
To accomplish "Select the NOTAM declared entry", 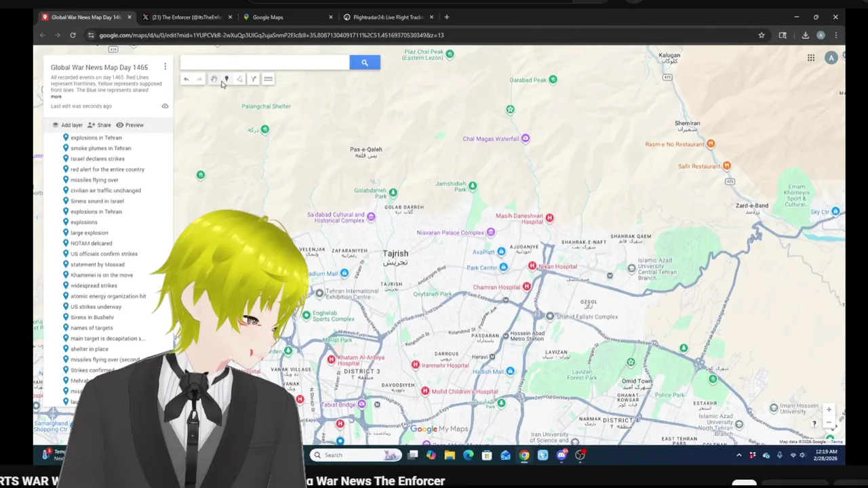I will pos(92,243).
